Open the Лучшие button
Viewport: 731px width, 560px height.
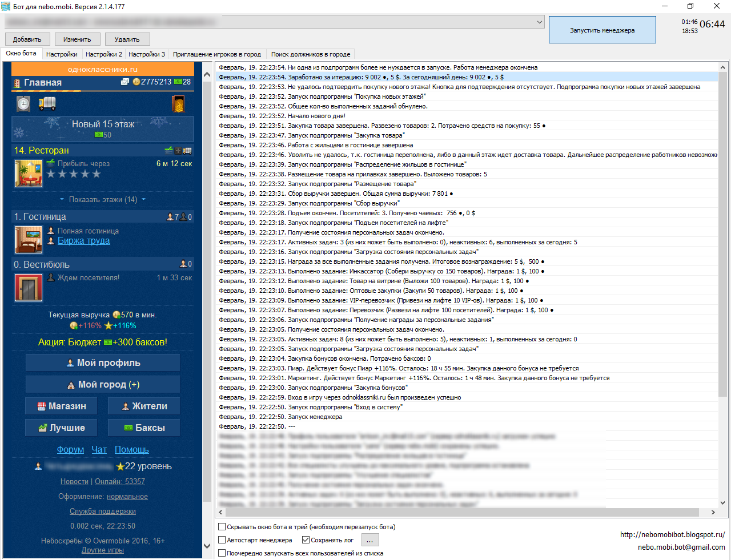[x=61, y=428]
